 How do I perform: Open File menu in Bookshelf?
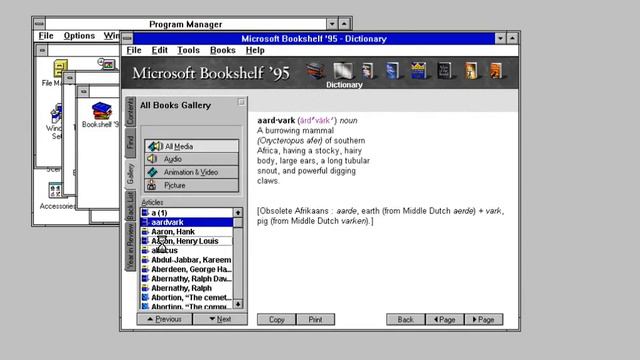coord(134,50)
